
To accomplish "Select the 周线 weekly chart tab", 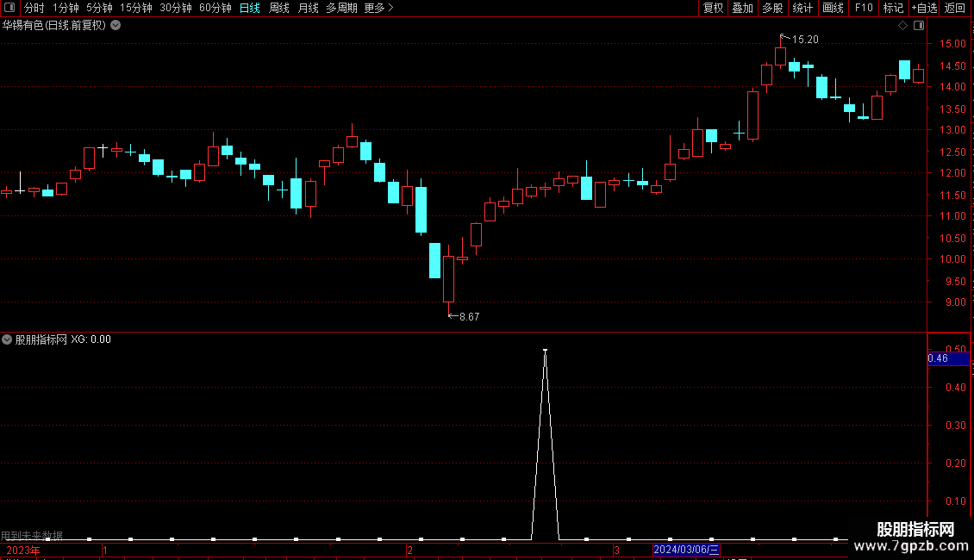I will pyautogui.click(x=279, y=8).
